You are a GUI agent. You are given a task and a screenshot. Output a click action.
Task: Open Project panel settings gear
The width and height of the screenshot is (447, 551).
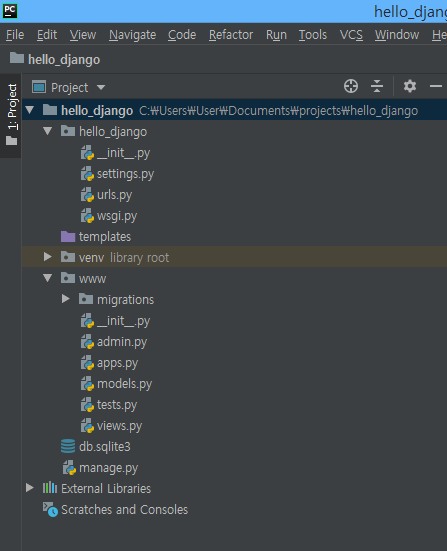pyautogui.click(x=410, y=86)
